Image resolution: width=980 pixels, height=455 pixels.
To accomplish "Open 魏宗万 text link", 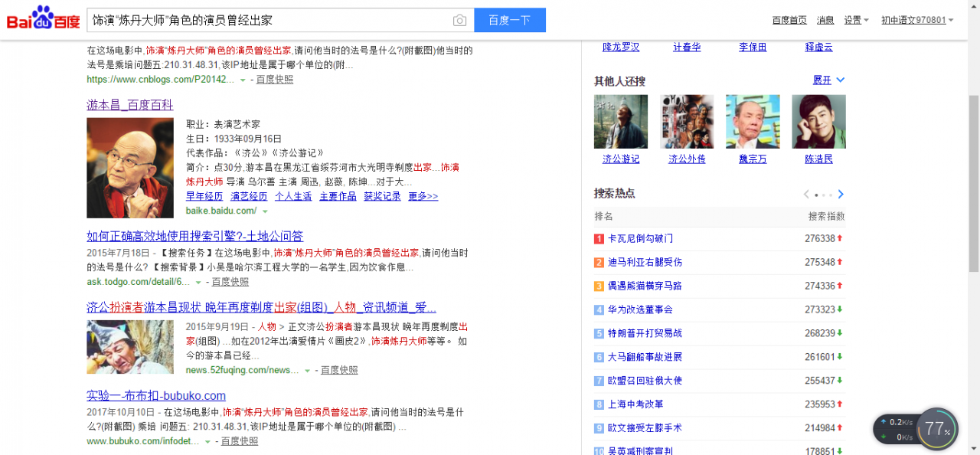I will (753, 159).
